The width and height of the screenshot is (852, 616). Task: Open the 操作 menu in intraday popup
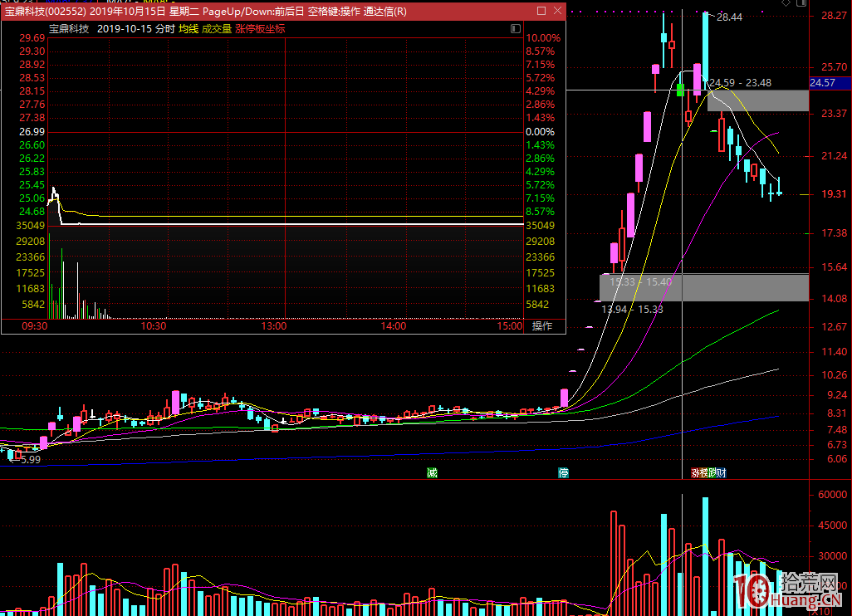(541, 325)
